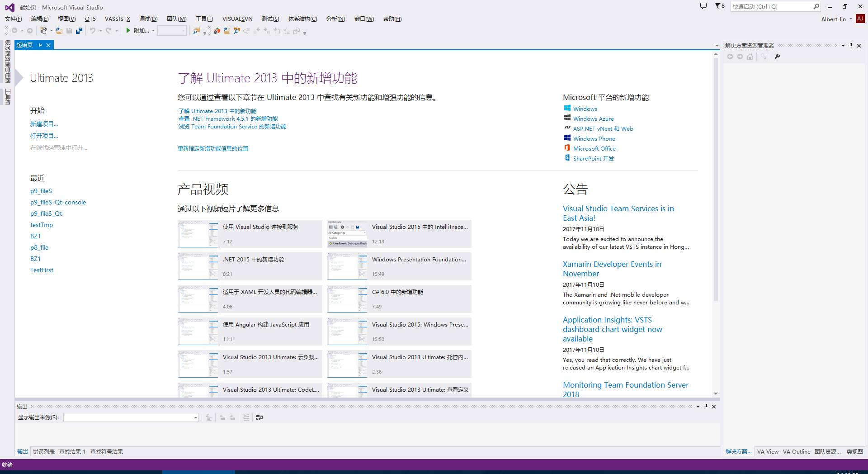Pin the 起始页 tab
Viewport: 868px width, 474px height.
(x=40, y=45)
